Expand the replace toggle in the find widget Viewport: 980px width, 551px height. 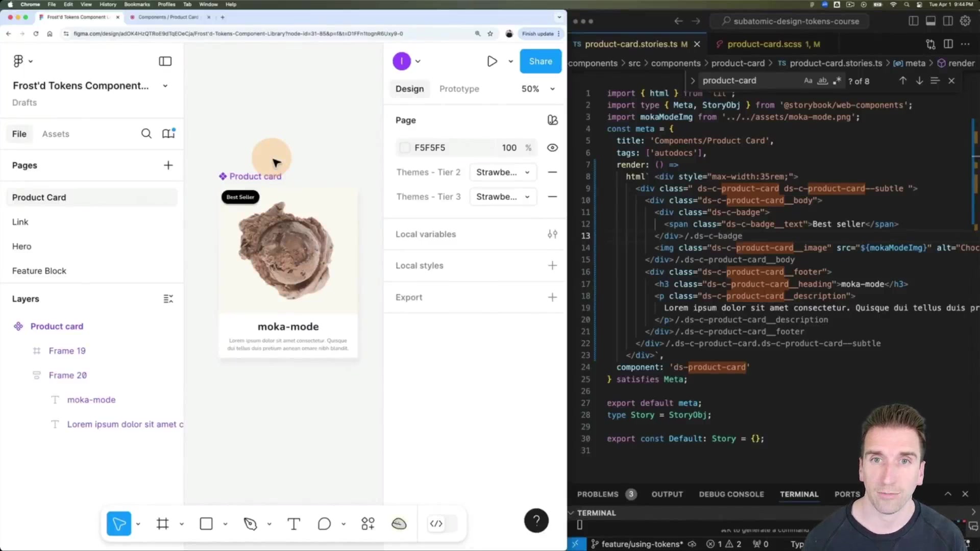(692, 81)
